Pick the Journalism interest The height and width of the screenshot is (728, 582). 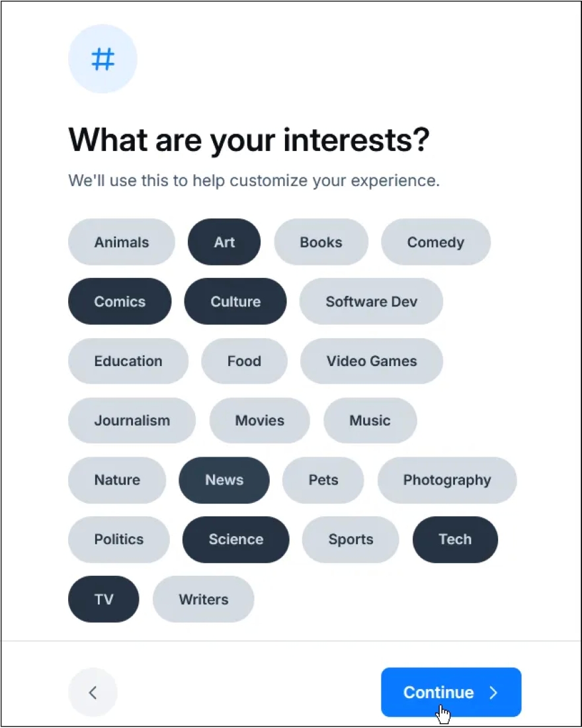pos(132,421)
